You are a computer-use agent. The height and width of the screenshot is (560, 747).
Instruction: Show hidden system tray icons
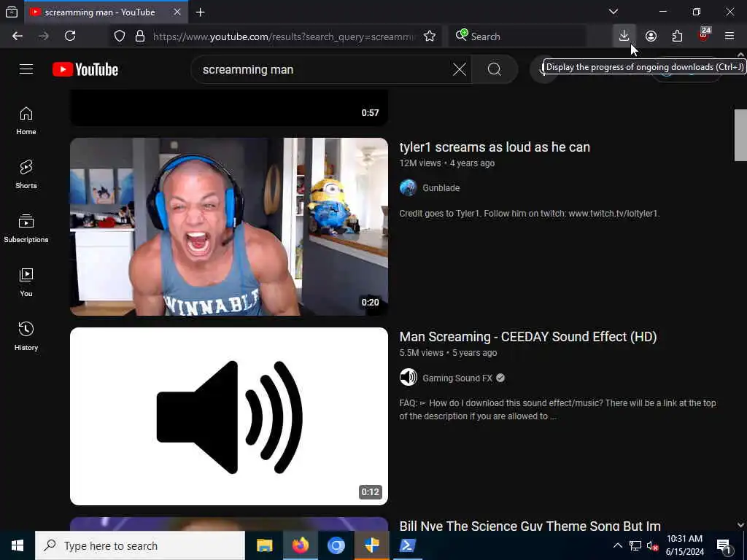tap(617, 545)
